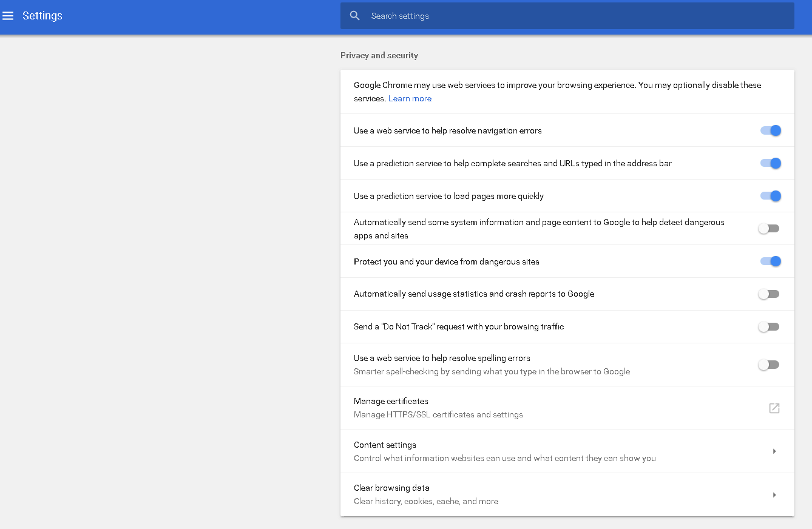This screenshot has width=812, height=529.
Task: Click the Privacy and security section heading
Action: click(379, 55)
